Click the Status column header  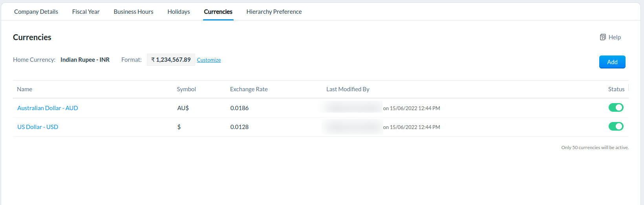pos(616,89)
